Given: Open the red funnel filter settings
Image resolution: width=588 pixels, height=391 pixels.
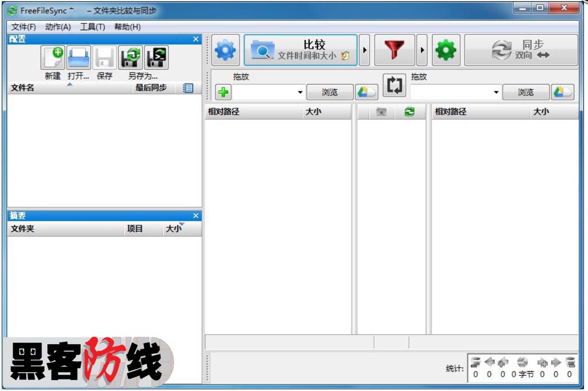Looking at the screenshot, I should tap(394, 50).
